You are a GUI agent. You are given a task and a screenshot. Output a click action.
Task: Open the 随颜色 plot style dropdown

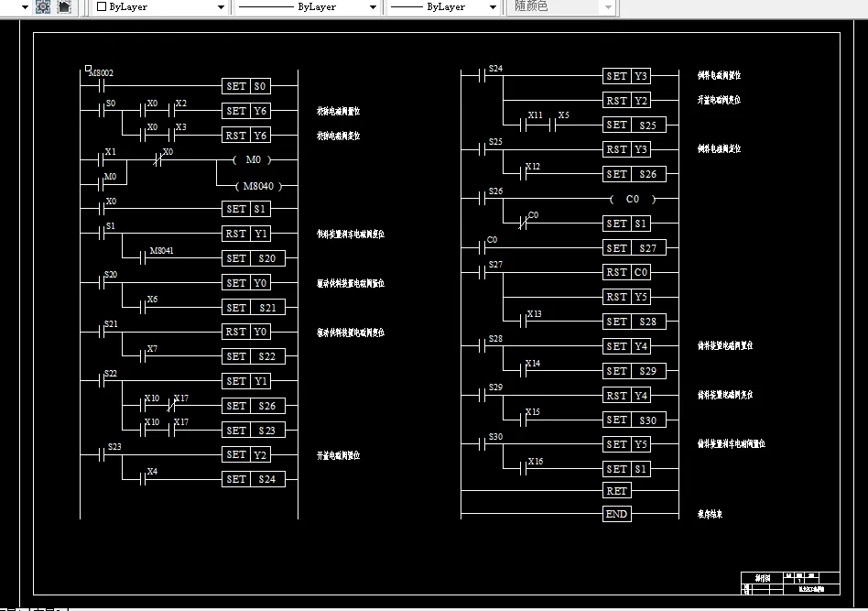[560, 7]
